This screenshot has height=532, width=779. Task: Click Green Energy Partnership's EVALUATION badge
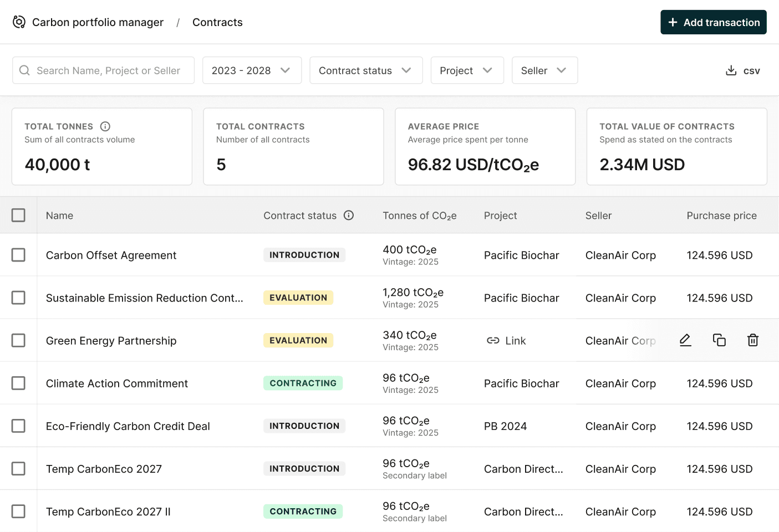click(x=298, y=340)
